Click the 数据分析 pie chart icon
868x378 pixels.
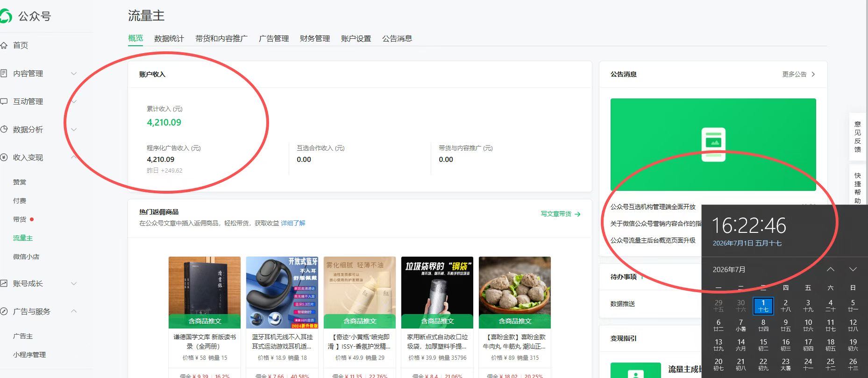tap(4, 129)
